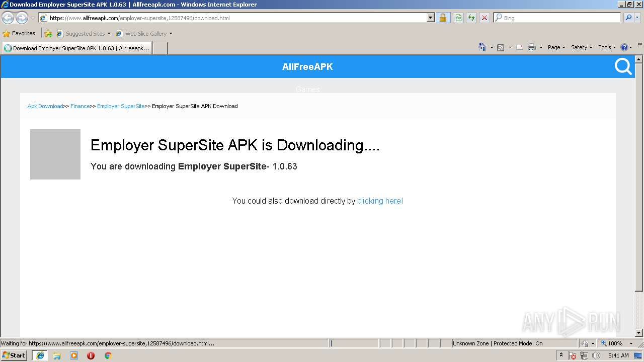
Task: Open the Favorites star button
Action: click(19, 33)
